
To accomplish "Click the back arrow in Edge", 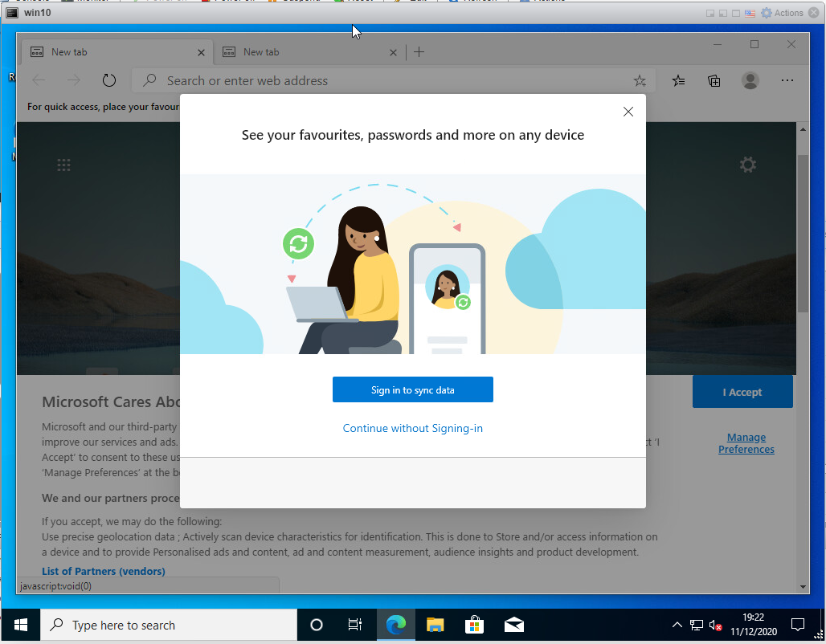I will point(39,80).
